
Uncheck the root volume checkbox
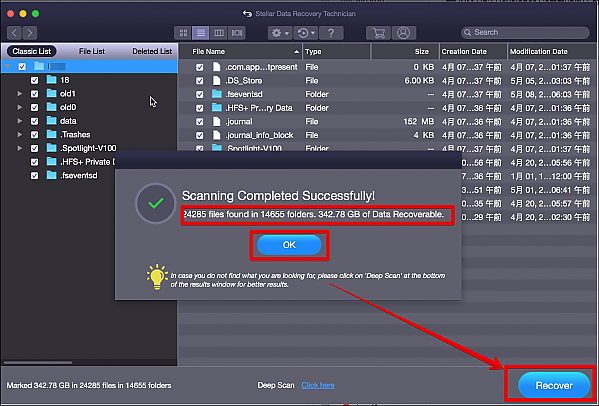pos(22,66)
